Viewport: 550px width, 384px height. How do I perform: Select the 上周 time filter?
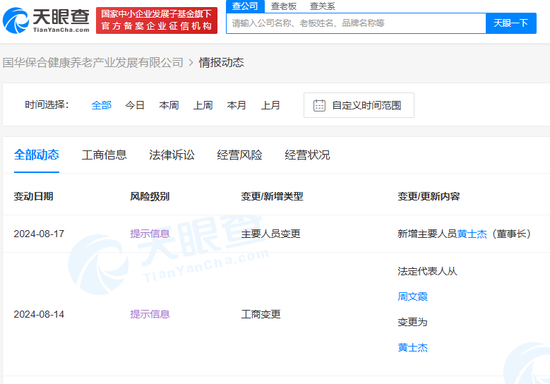pyautogui.click(x=203, y=105)
